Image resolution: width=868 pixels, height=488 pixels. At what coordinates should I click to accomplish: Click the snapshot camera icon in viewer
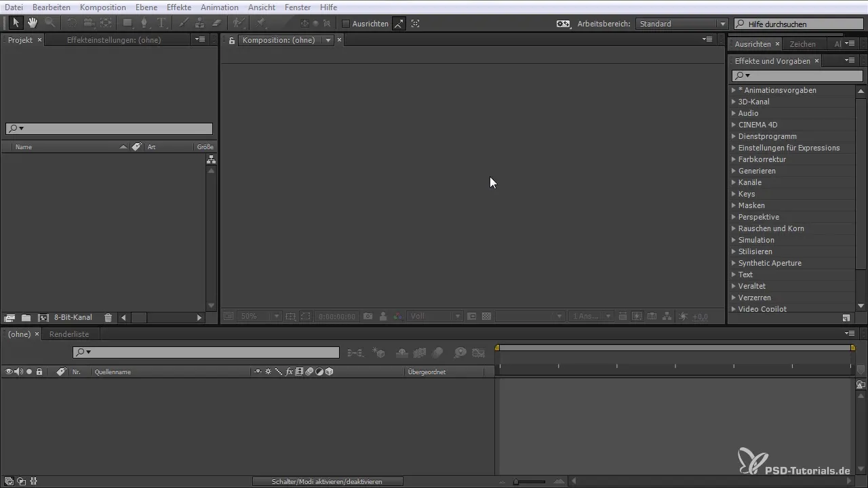click(x=368, y=317)
